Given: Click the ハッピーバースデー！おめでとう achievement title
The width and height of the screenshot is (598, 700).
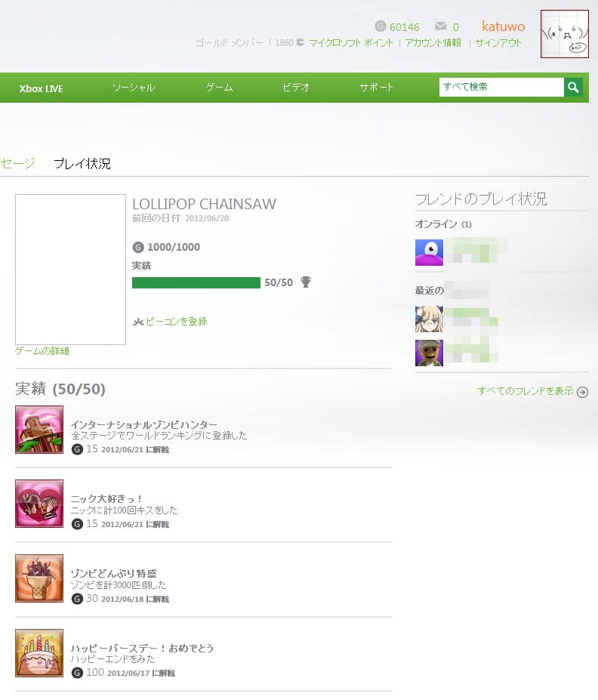Looking at the screenshot, I should coord(142,648).
